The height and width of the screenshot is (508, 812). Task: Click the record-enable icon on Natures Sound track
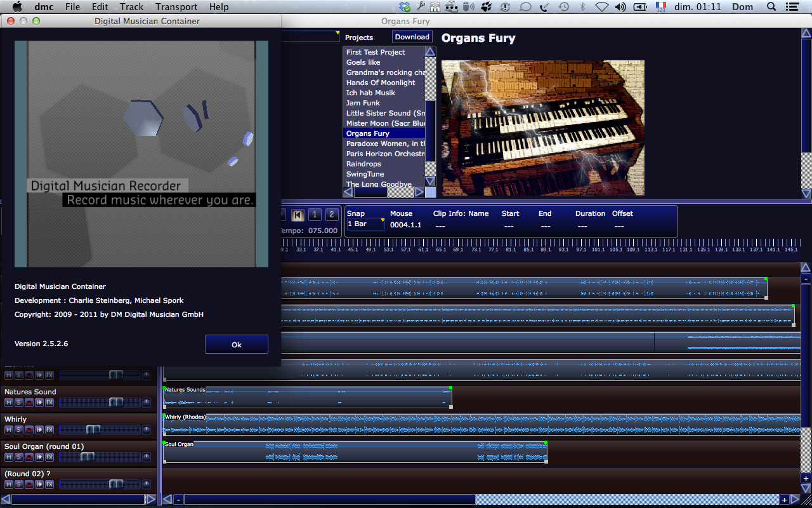(30, 402)
